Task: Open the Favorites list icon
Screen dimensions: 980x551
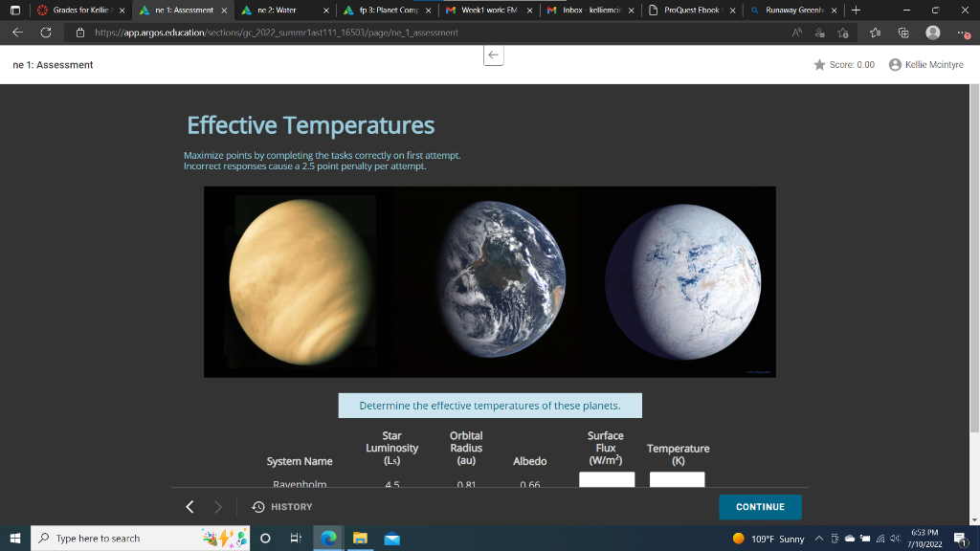Action: point(875,33)
